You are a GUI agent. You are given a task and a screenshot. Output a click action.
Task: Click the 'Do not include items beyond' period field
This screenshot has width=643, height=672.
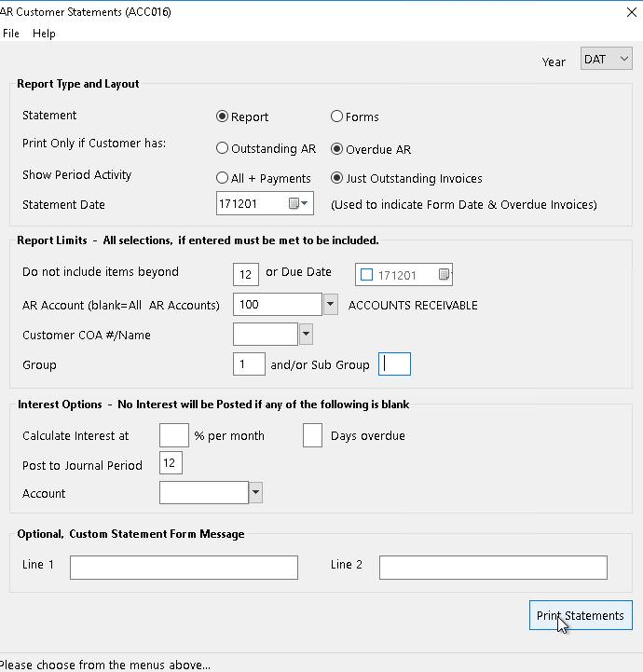tap(246, 274)
